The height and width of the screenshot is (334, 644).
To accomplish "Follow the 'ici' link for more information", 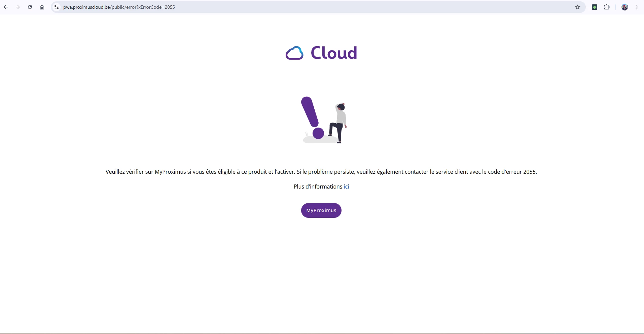I will pyautogui.click(x=346, y=187).
